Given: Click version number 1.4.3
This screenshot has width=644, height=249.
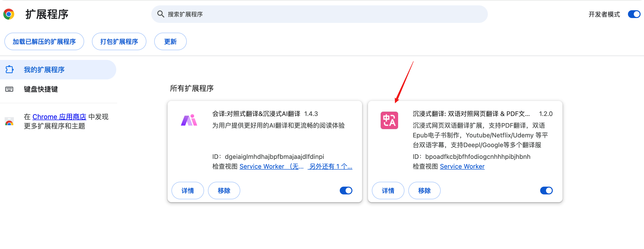Looking at the screenshot, I should tap(311, 114).
